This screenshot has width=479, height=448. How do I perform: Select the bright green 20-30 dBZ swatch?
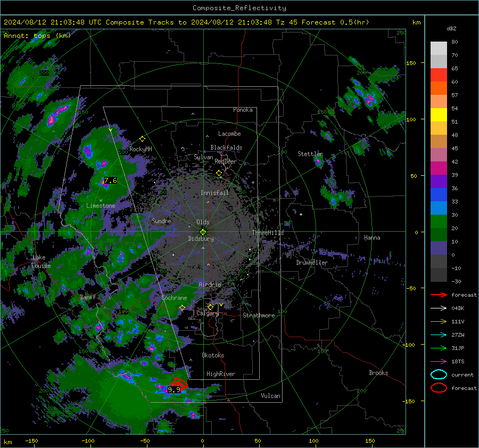point(439,222)
